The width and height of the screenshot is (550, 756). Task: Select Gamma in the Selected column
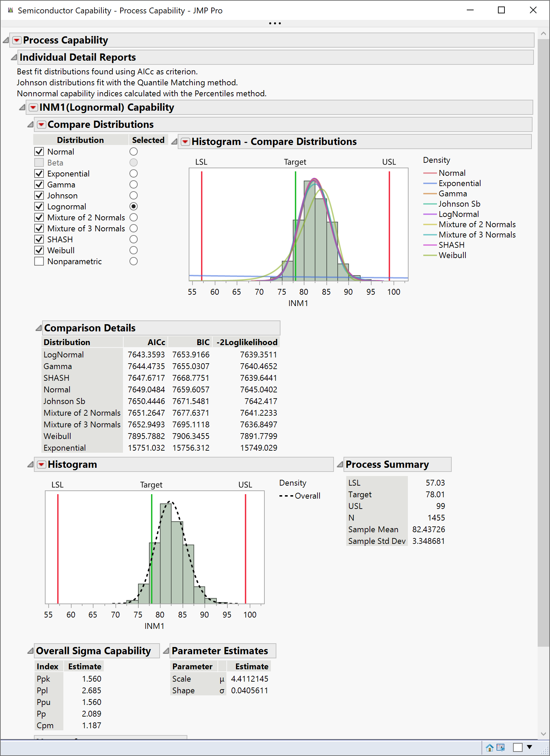coord(134,184)
